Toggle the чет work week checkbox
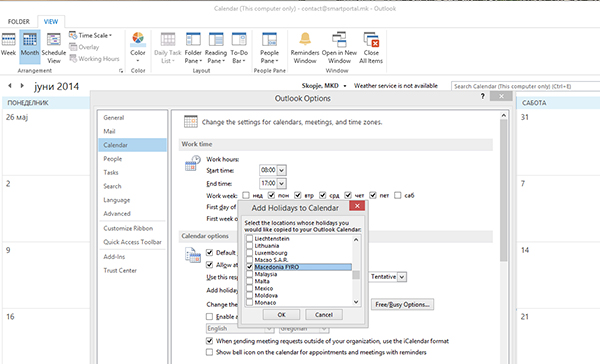 click(348, 195)
